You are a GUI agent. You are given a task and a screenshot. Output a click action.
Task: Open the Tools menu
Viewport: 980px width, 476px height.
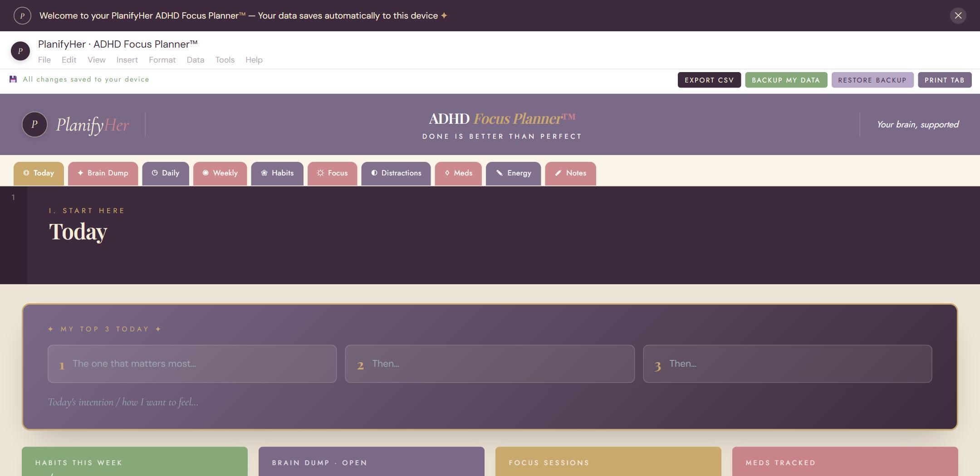pos(225,60)
